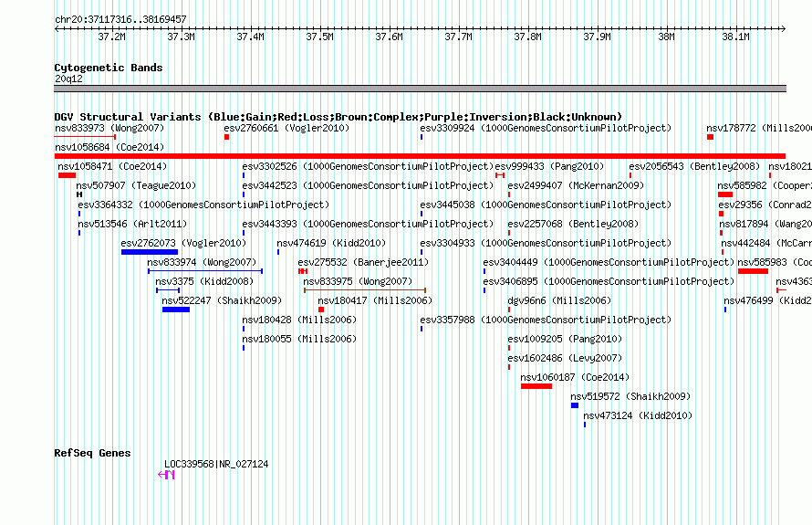The width and height of the screenshot is (812, 525).
Task: Click esv3357988 variant label
Action: 546,320
